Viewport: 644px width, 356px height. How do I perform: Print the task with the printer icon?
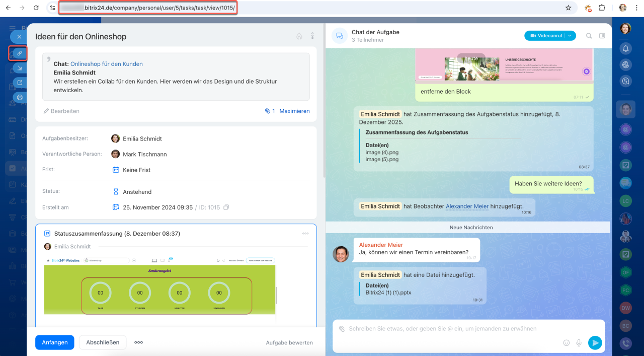point(20,97)
